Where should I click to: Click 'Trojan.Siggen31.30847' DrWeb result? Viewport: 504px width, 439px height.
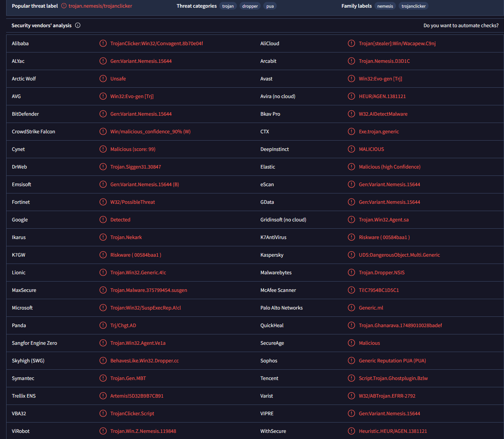click(136, 167)
